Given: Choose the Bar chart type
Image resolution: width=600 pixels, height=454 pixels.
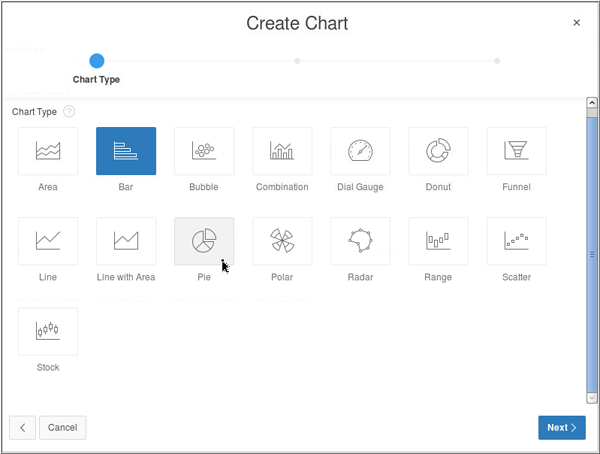Looking at the screenshot, I should click(126, 151).
